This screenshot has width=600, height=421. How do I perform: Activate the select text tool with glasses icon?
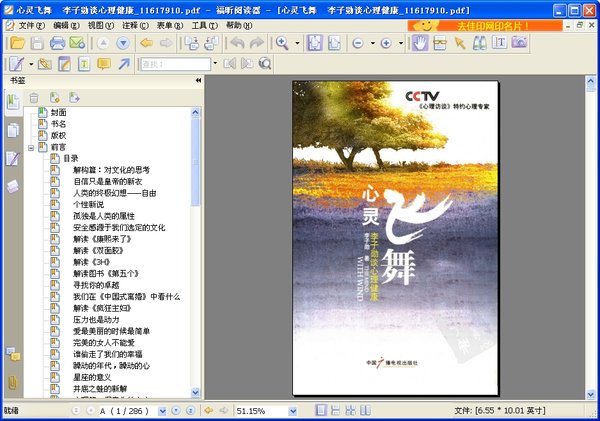coord(440,43)
